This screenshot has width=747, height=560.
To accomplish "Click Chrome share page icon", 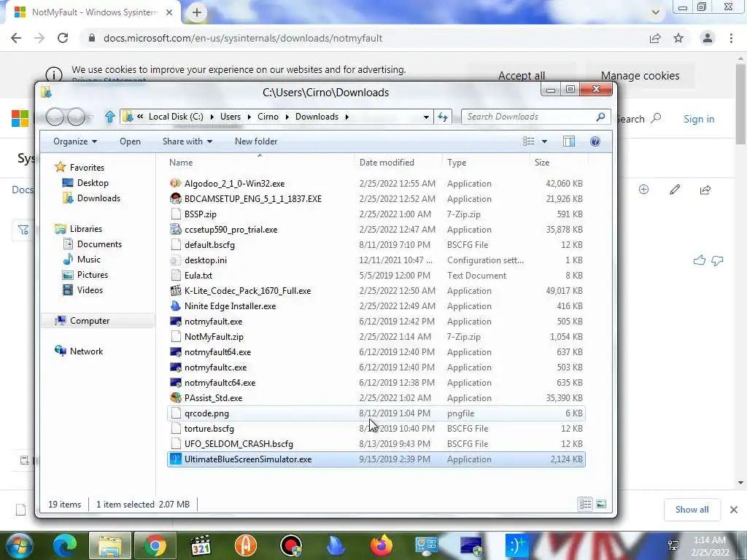I will pos(655,38).
